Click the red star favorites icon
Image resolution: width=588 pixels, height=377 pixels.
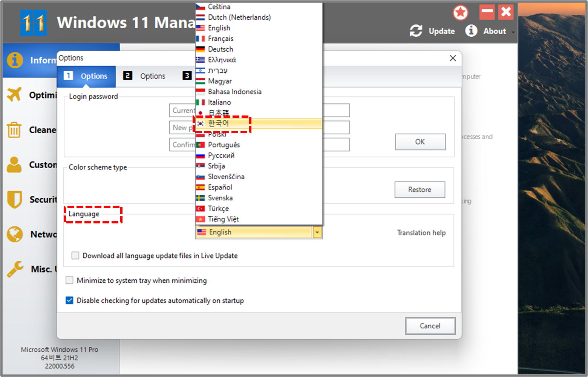click(x=461, y=13)
